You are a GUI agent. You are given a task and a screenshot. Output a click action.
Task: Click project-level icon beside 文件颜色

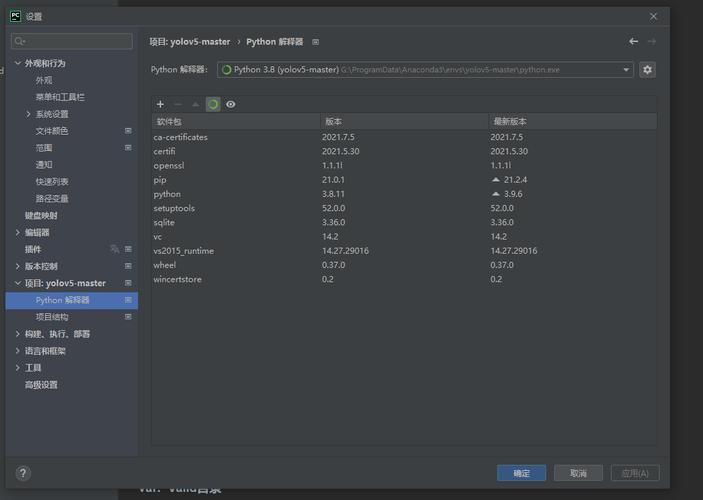click(128, 130)
